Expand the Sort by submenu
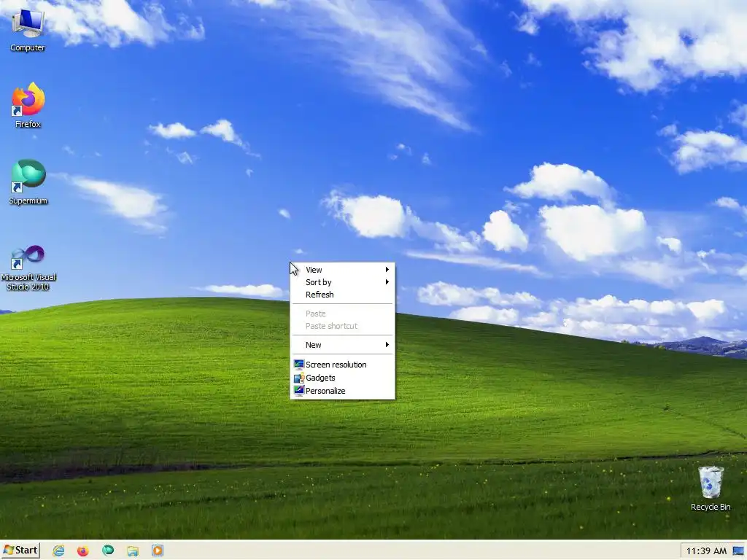Screen dimensions: 747x560 click(343, 282)
